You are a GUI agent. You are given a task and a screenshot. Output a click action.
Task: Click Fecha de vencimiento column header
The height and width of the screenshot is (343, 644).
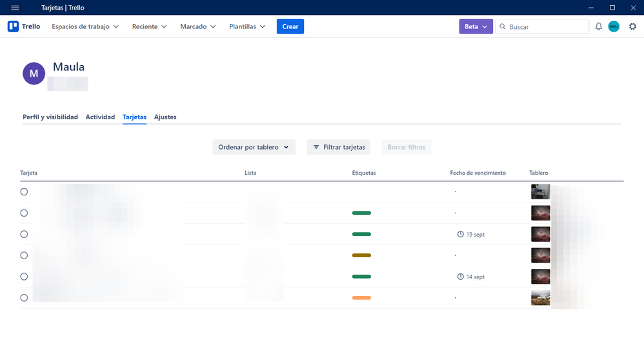(478, 173)
